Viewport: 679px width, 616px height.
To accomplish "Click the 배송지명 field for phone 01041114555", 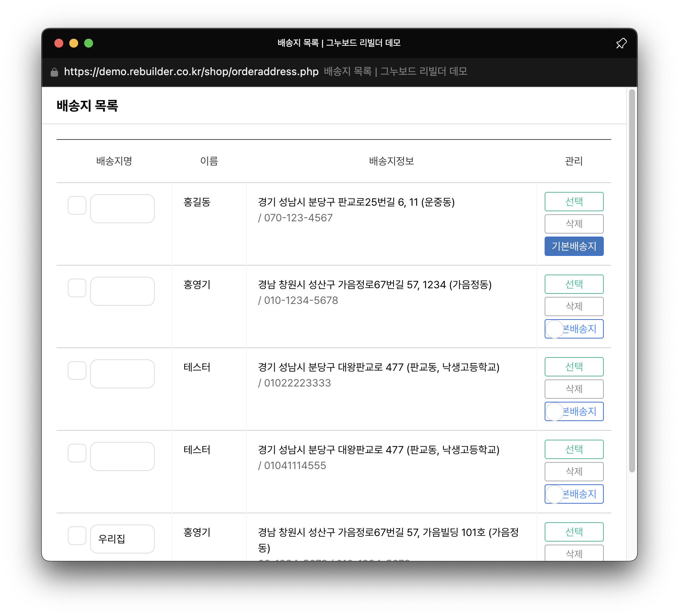I will pyautogui.click(x=122, y=456).
